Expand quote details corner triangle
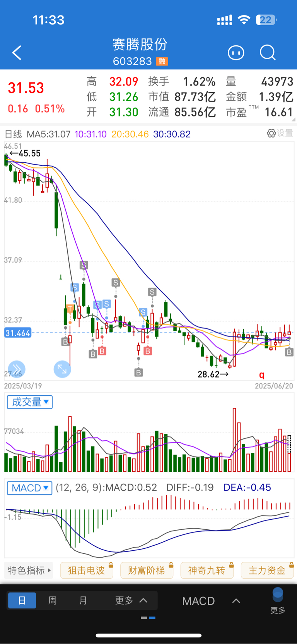The width and height of the screenshot is (297, 644). 293,120
